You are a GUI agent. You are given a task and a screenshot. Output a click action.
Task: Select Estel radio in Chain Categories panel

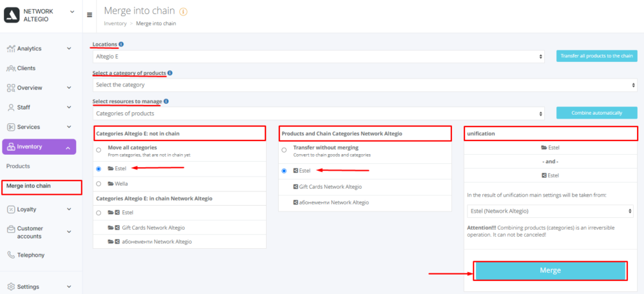284,171
